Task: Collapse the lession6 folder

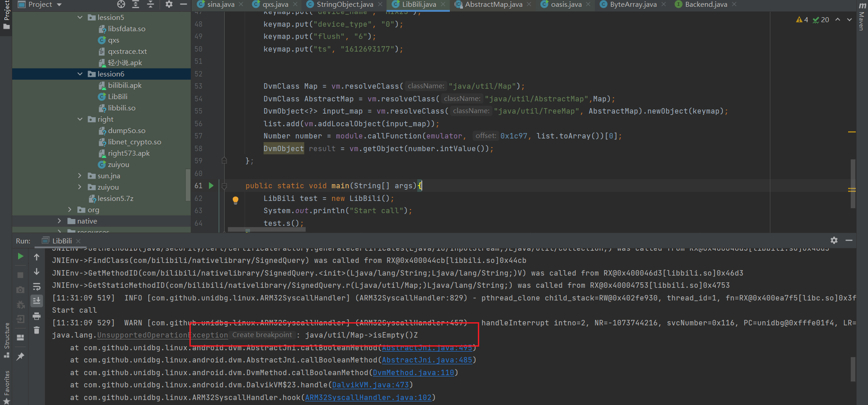Action: [80, 74]
